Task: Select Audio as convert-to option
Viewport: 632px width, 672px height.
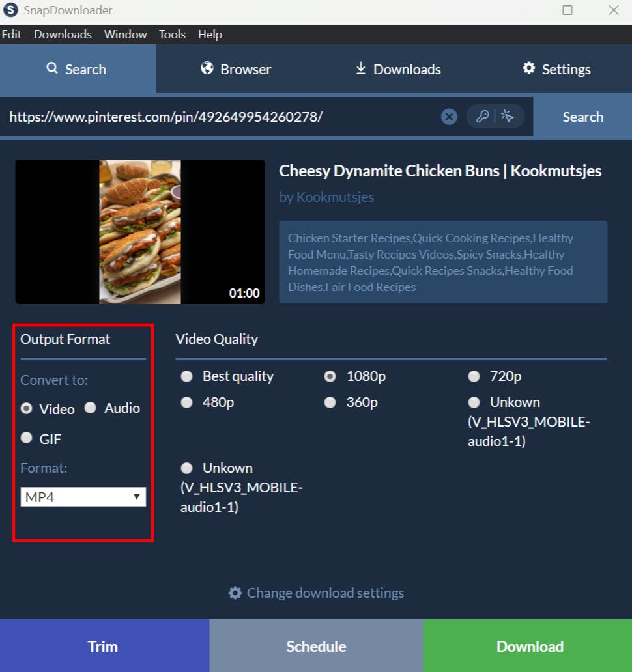Action: pyautogui.click(x=90, y=408)
